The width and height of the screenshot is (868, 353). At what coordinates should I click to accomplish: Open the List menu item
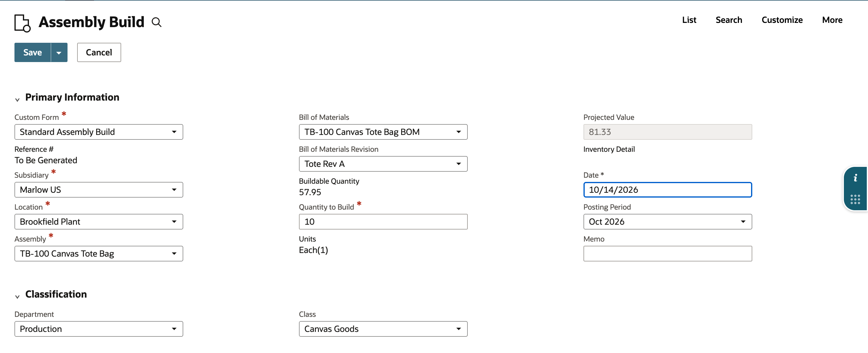[x=689, y=20]
